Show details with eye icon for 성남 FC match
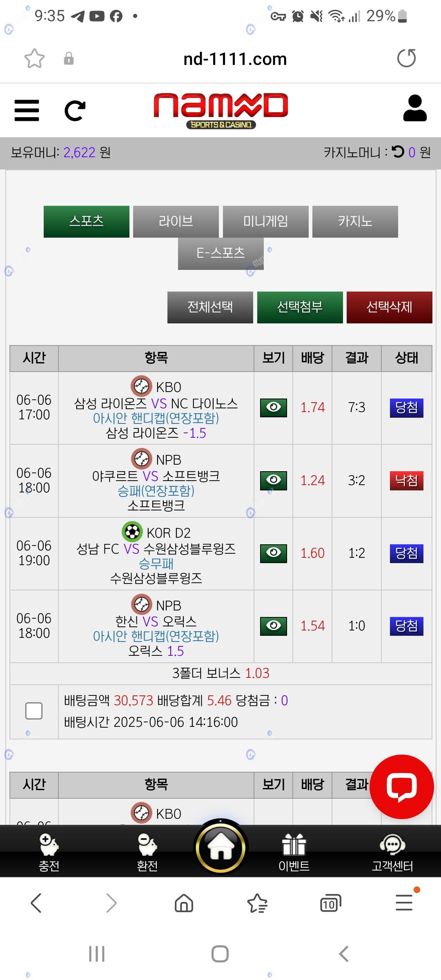Viewport: 441px width, 980px height. 274,553
